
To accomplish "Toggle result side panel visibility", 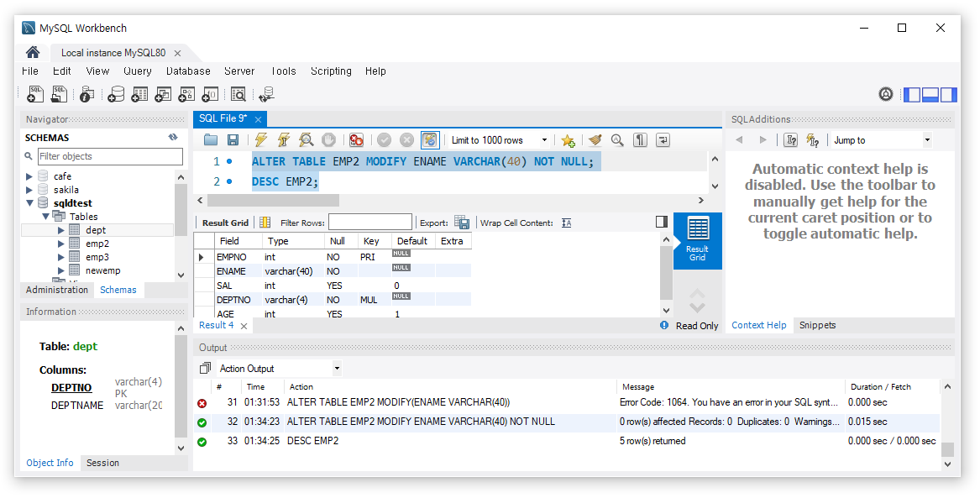I will pos(661,222).
